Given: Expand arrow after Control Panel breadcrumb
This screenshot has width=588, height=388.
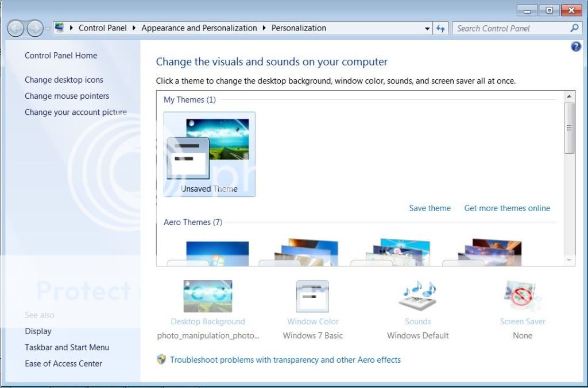Looking at the screenshot, I should [x=134, y=28].
